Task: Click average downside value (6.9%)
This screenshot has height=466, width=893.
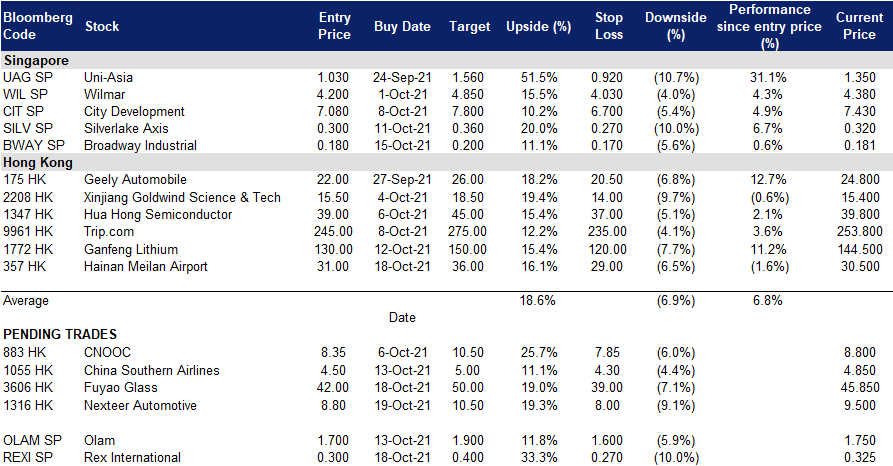Action: tap(675, 301)
